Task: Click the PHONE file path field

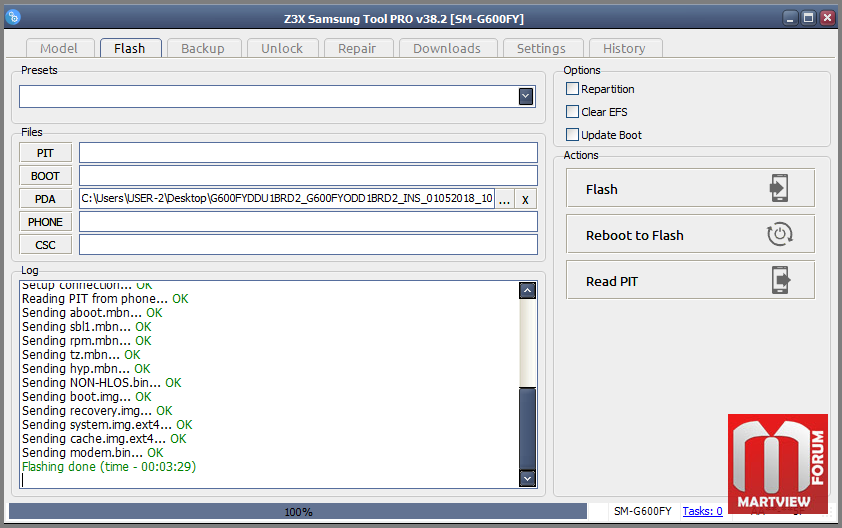Action: [308, 222]
